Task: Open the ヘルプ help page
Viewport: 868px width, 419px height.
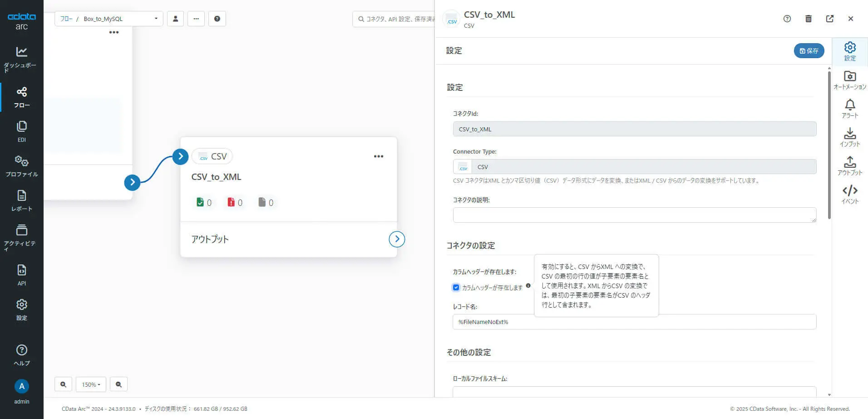Action: coord(21,355)
